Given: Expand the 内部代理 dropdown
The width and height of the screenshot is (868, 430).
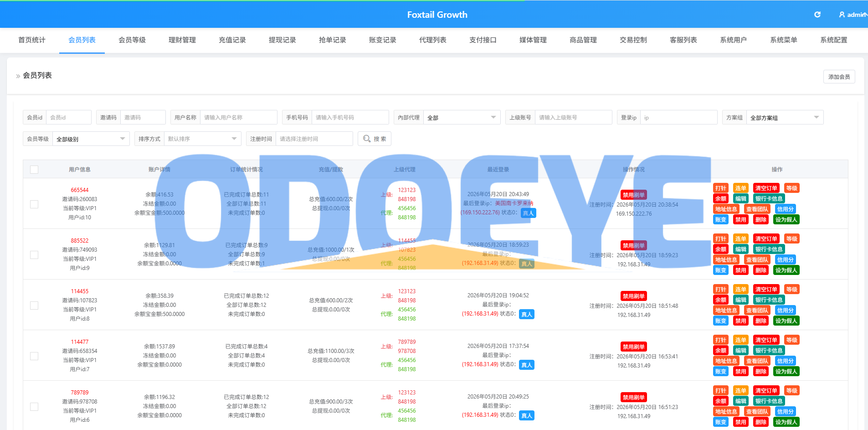Looking at the screenshot, I should point(462,118).
